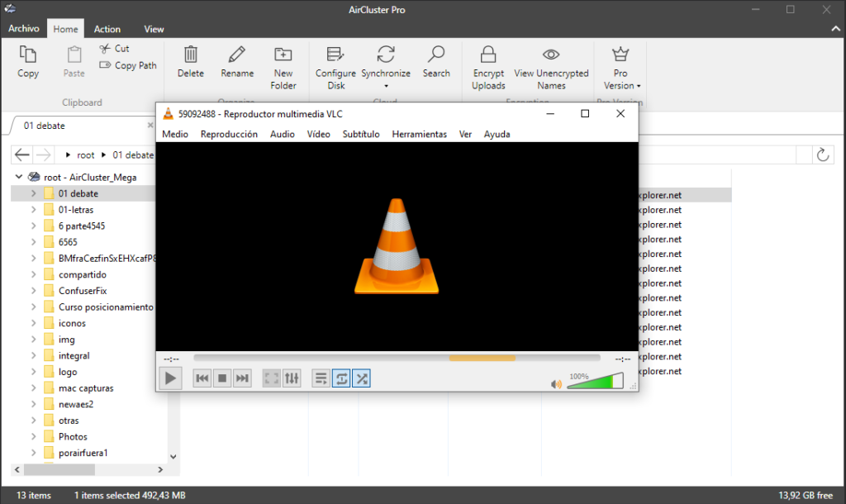
Task: Refresh the AirCluster folder view
Action: (822, 155)
